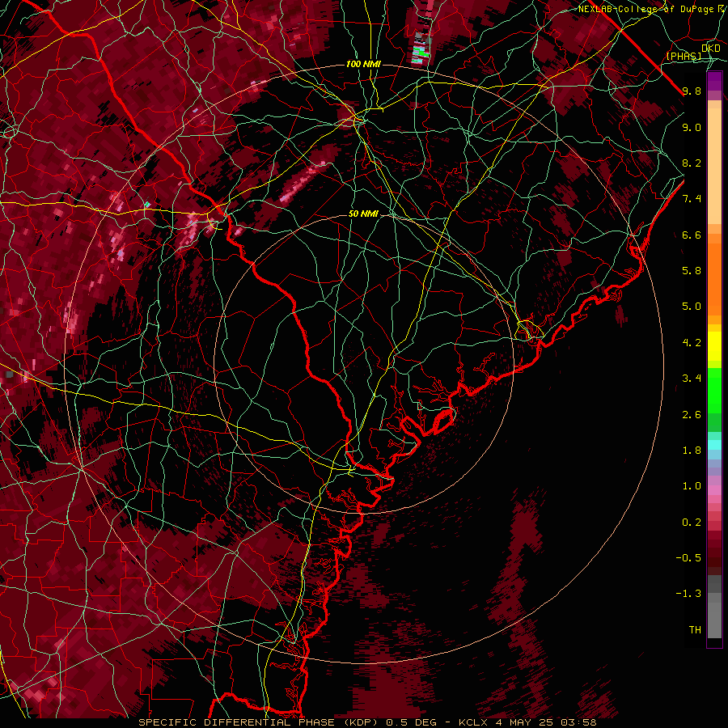Click the TH threshold label
The height and width of the screenshot is (728, 728).
pyautogui.click(x=695, y=630)
